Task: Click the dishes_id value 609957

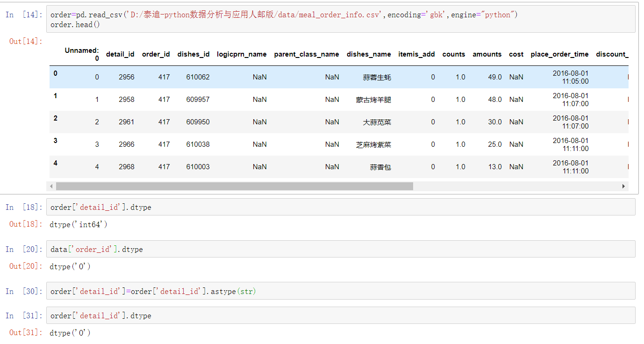Action: click(x=198, y=100)
